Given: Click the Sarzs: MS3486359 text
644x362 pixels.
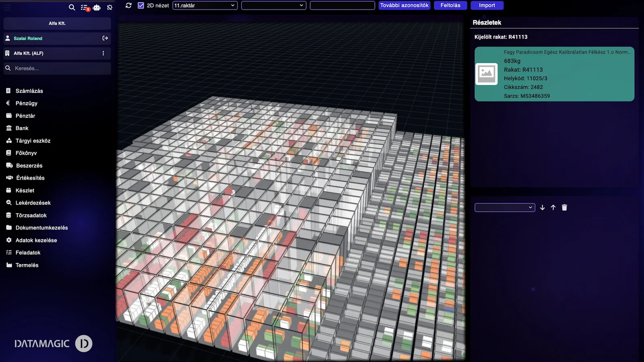Looking at the screenshot, I should [527, 96].
